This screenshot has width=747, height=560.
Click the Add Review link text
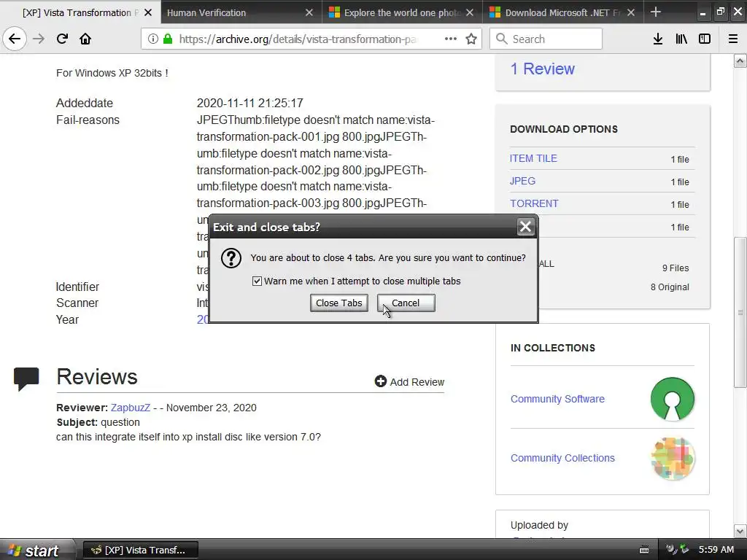[x=417, y=382]
